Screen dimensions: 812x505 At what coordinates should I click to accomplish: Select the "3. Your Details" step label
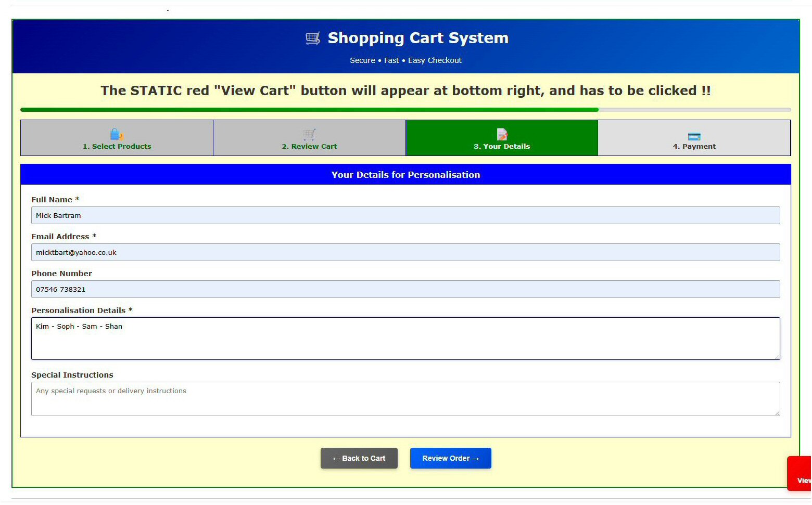(502, 147)
